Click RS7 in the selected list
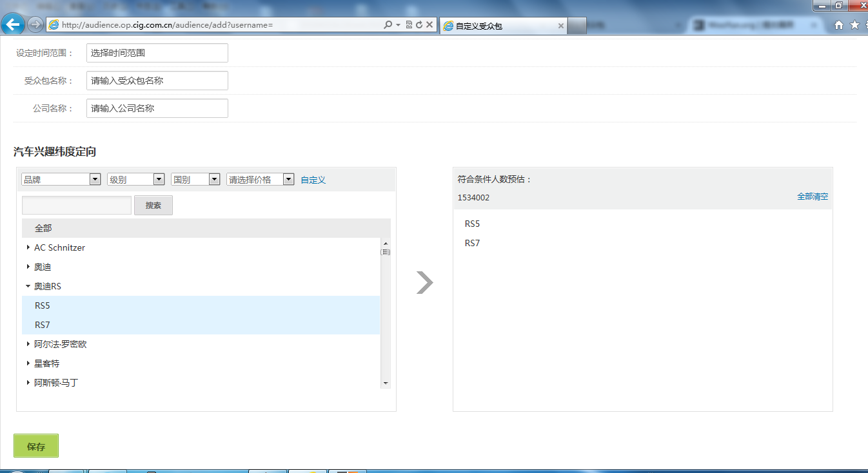 click(472, 243)
